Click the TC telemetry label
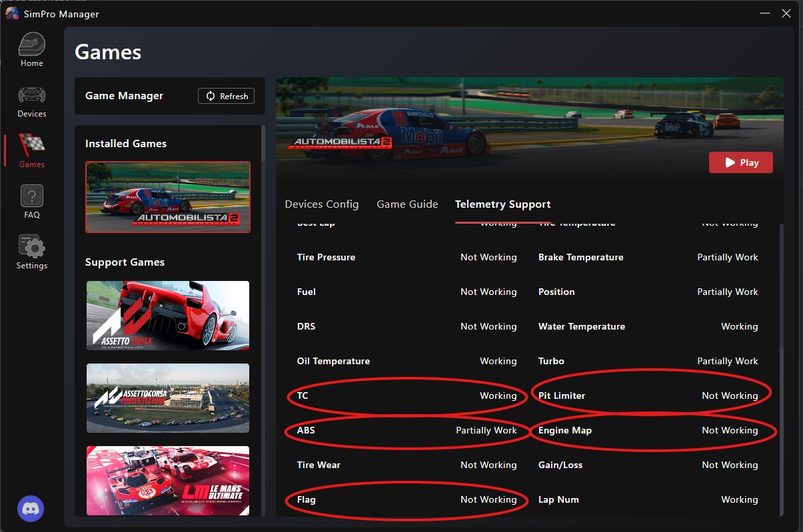 click(303, 396)
